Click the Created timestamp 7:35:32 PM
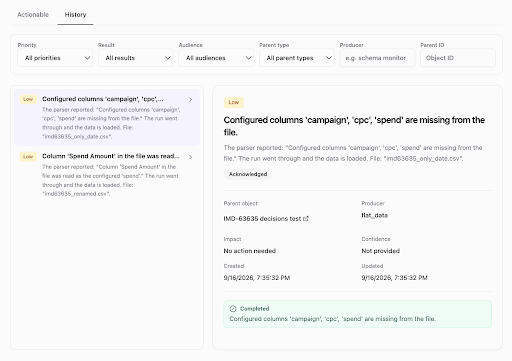The width and height of the screenshot is (512, 361). click(x=257, y=278)
